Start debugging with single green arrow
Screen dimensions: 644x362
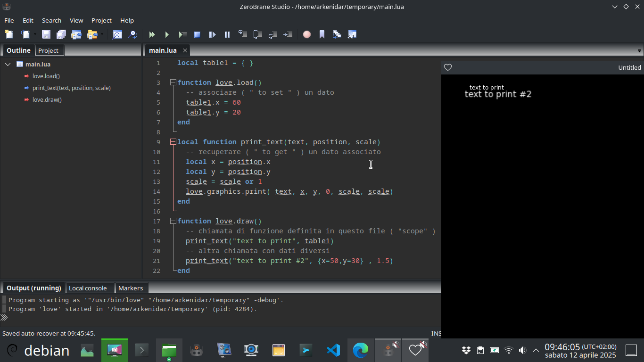coord(167,34)
